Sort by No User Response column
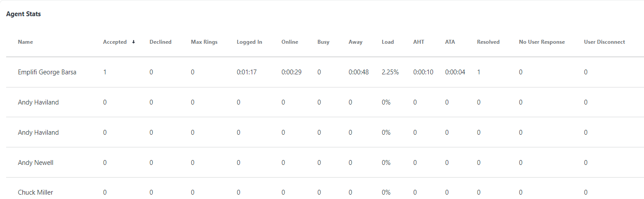Screen dimensions: 644x199 coord(542,42)
